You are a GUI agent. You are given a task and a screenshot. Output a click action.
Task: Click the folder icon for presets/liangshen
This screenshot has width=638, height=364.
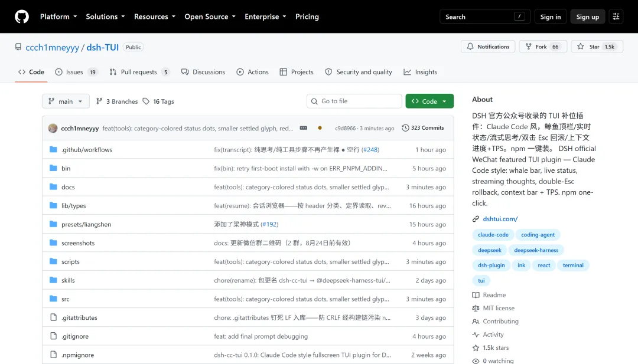click(x=53, y=224)
